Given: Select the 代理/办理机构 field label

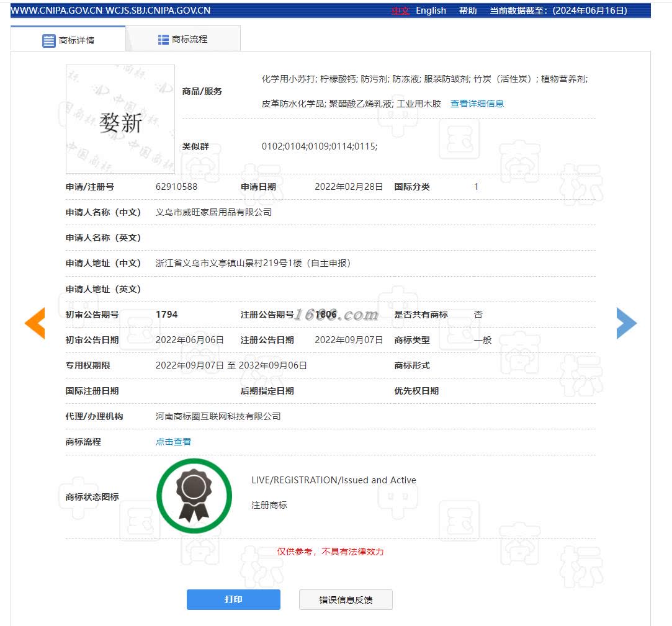Looking at the screenshot, I should [94, 416].
